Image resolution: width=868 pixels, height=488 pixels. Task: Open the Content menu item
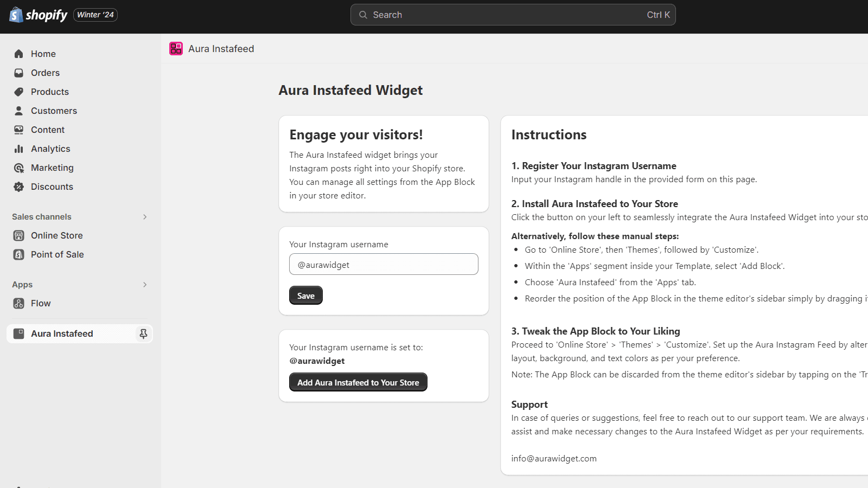point(48,130)
